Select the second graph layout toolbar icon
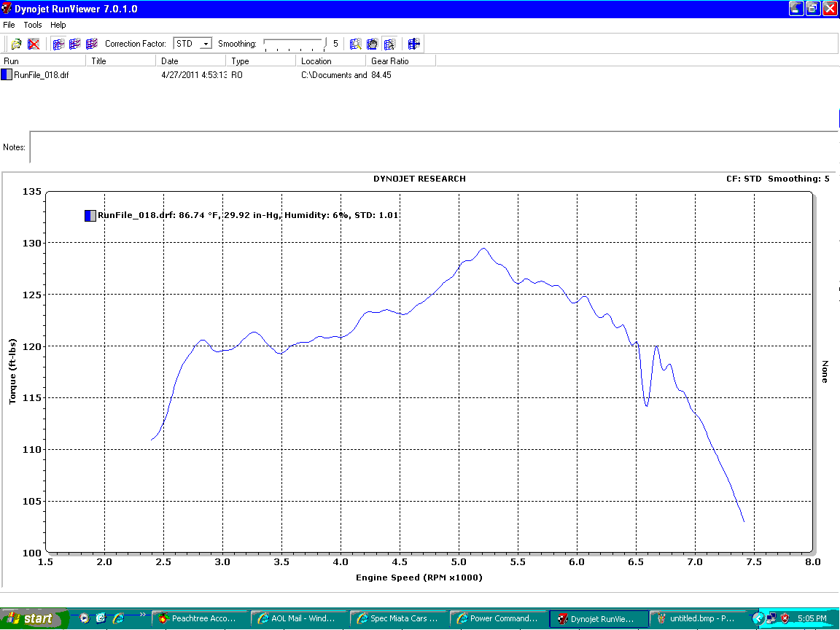This screenshot has width=840, height=630. tap(75, 44)
